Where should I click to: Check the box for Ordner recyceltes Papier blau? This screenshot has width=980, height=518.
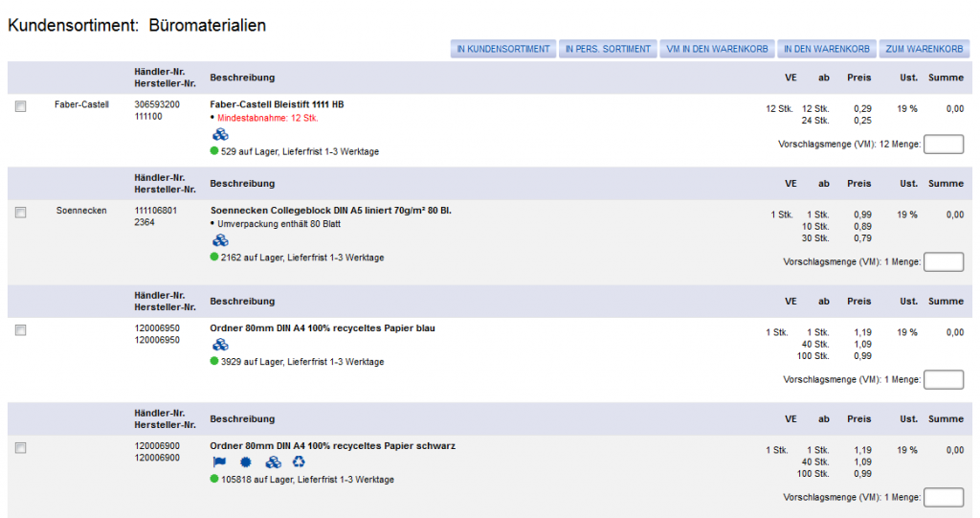[21, 330]
